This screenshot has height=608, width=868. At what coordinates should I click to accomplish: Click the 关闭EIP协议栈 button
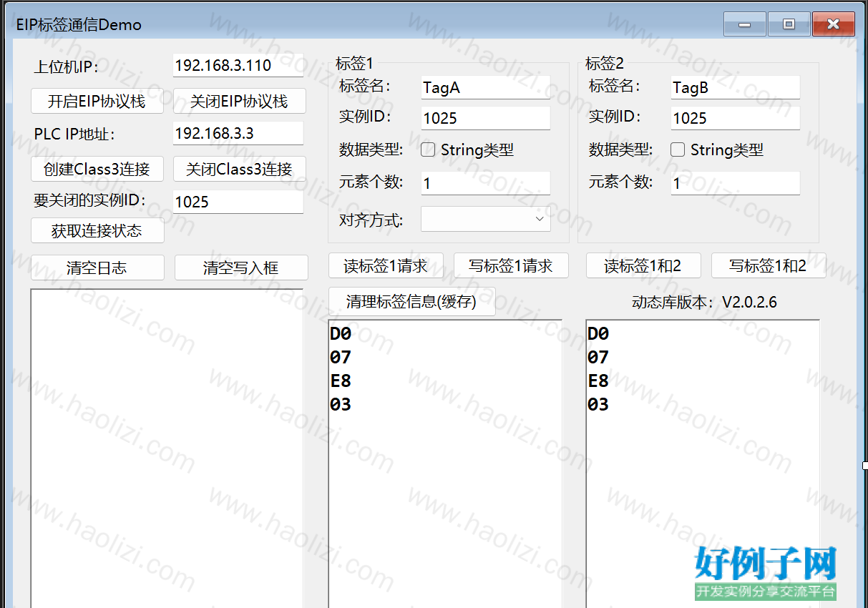[x=239, y=101]
